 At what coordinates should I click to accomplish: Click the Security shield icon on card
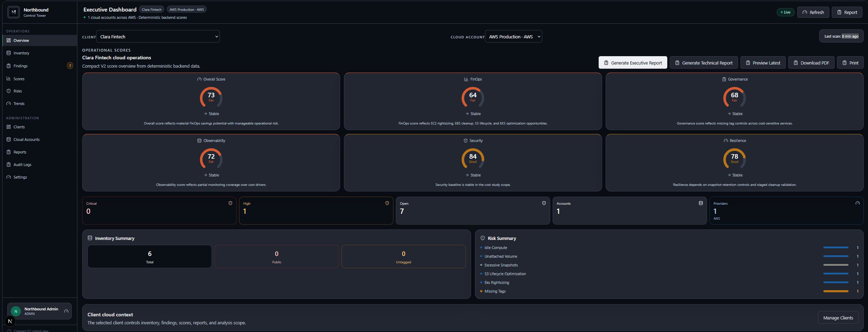tap(466, 141)
